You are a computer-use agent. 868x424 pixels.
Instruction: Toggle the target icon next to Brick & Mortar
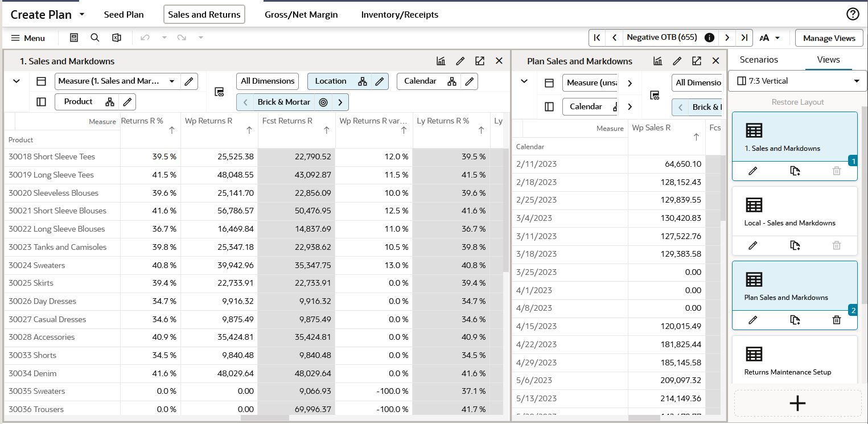(x=323, y=102)
